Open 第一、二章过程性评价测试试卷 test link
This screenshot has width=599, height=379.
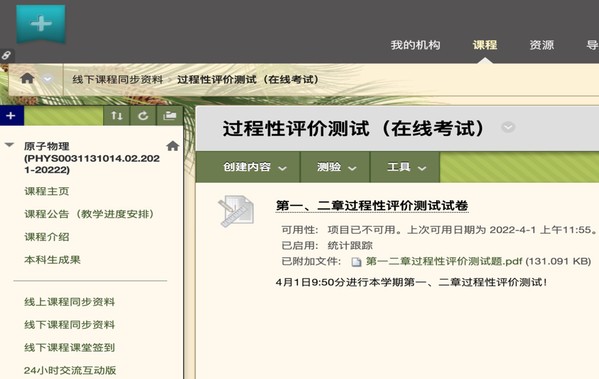[x=372, y=205]
